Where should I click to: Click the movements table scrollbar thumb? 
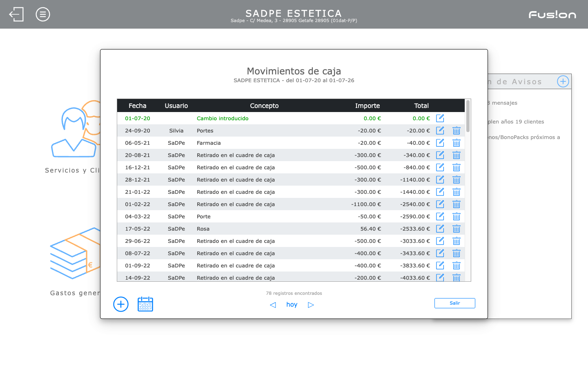468,116
